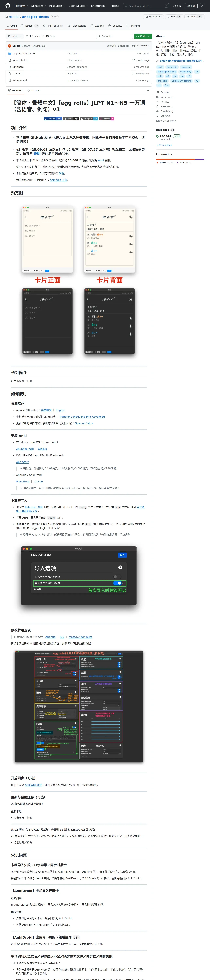Switch to the Issues tab
Image resolution: width=210 pixels, height=980 pixels.
point(30,26)
